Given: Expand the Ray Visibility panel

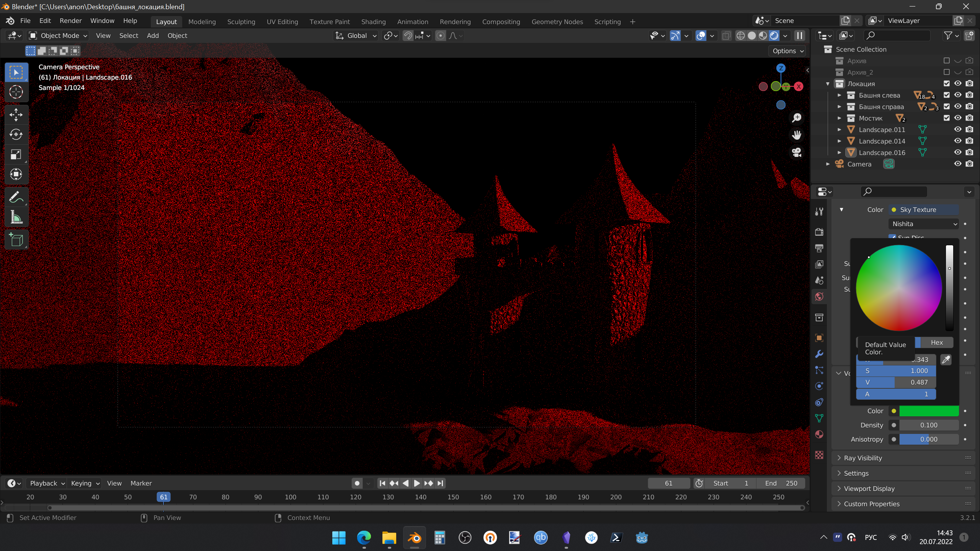Looking at the screenshot, I should point(863,458).
